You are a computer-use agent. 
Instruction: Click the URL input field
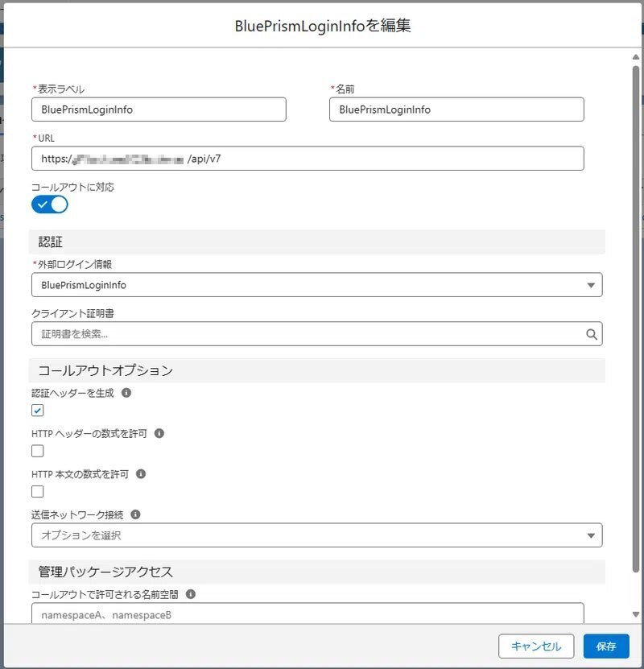[x=308, y=159]
